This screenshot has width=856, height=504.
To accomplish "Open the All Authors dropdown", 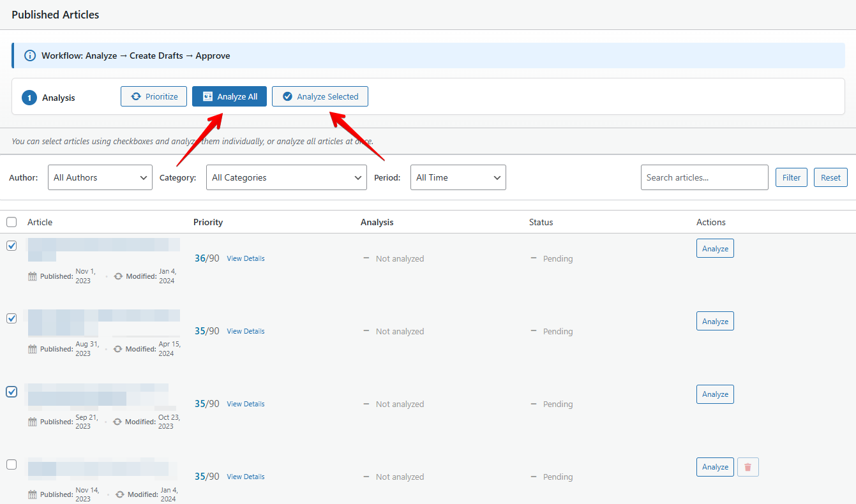I will (100, 177).
